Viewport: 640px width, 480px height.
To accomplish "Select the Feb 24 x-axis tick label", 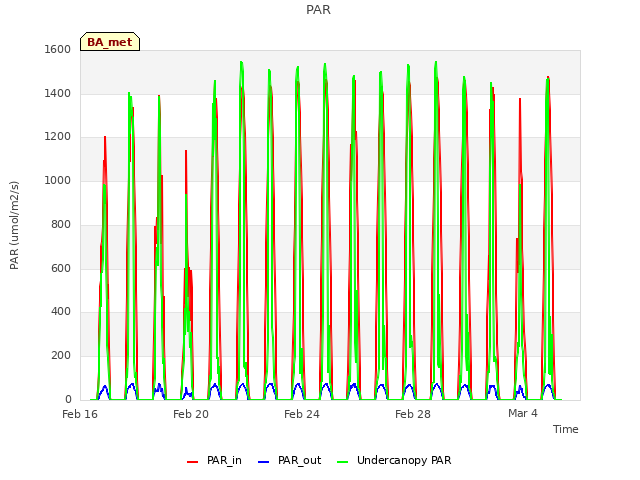I will (302, 414).
